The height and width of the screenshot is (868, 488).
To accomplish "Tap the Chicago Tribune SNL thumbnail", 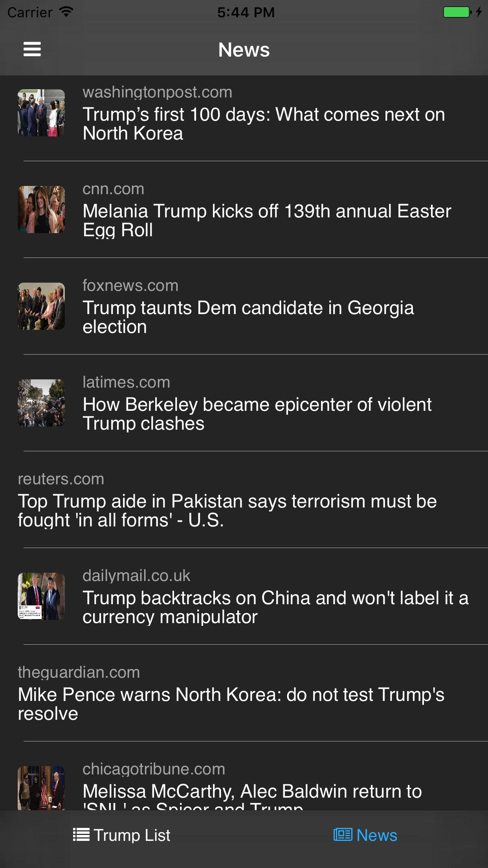I will (x=41, y=787).
